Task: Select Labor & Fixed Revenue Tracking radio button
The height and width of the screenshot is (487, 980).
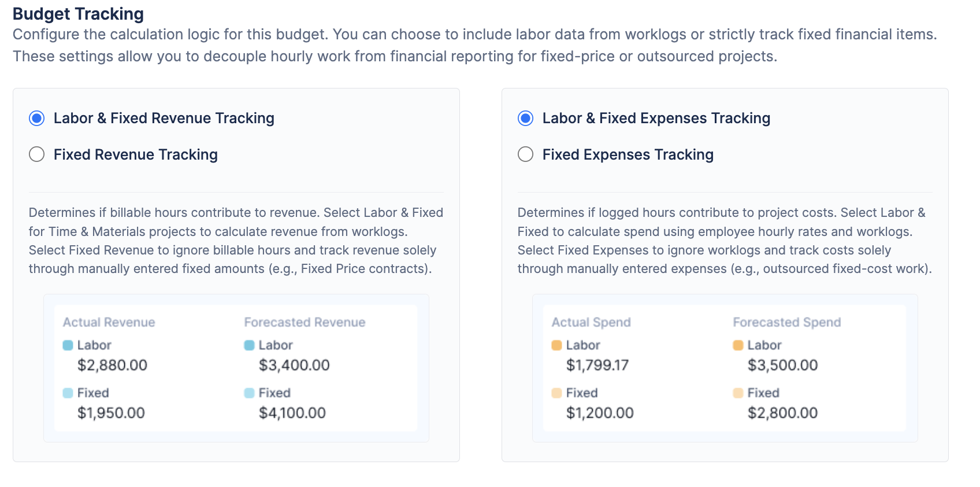Action: 37,119
